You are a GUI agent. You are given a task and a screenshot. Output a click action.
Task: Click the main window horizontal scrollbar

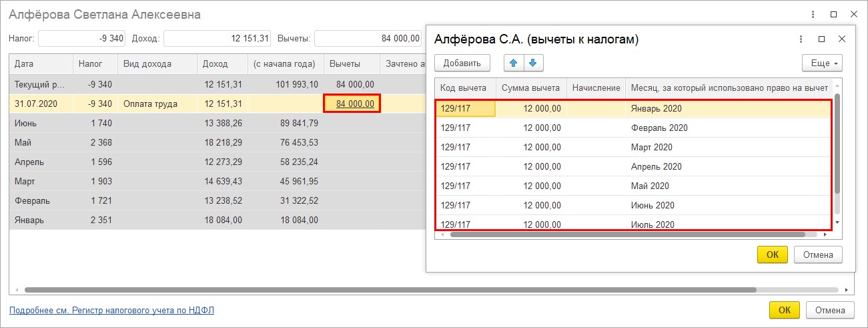click(x=390, y=290)
